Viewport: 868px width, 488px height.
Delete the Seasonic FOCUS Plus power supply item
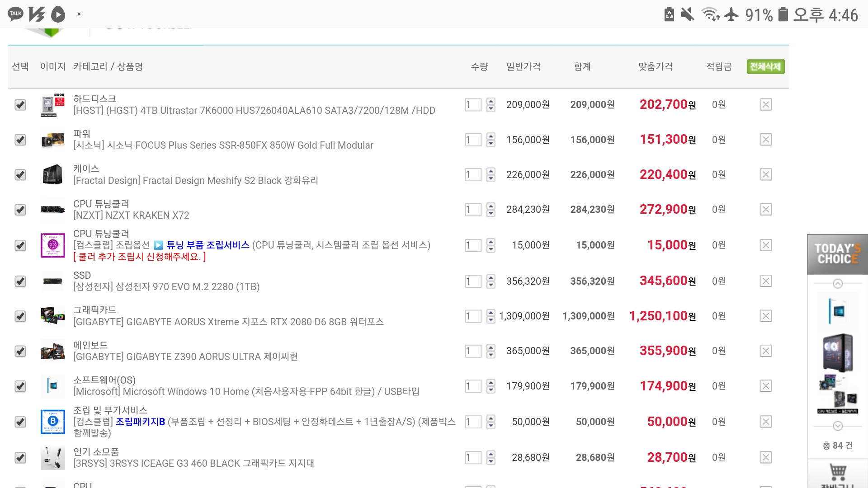(765, 140)
